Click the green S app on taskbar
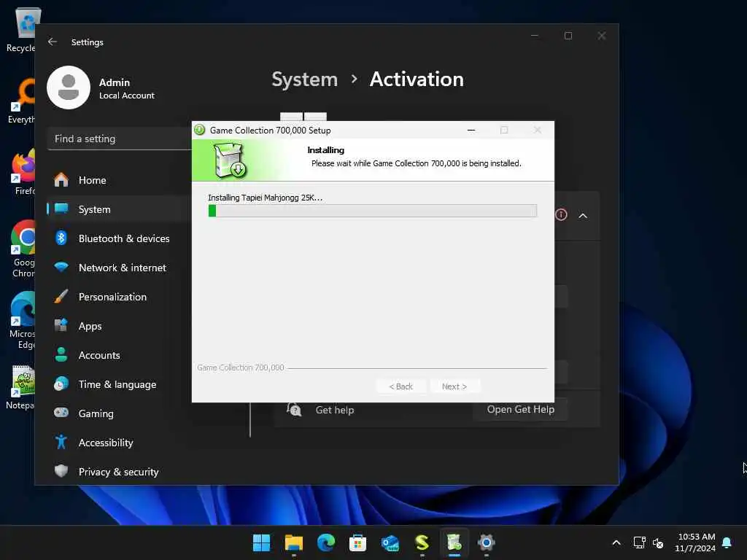The height and width of the screenshot is (560, 747). (x=422, y=542)
